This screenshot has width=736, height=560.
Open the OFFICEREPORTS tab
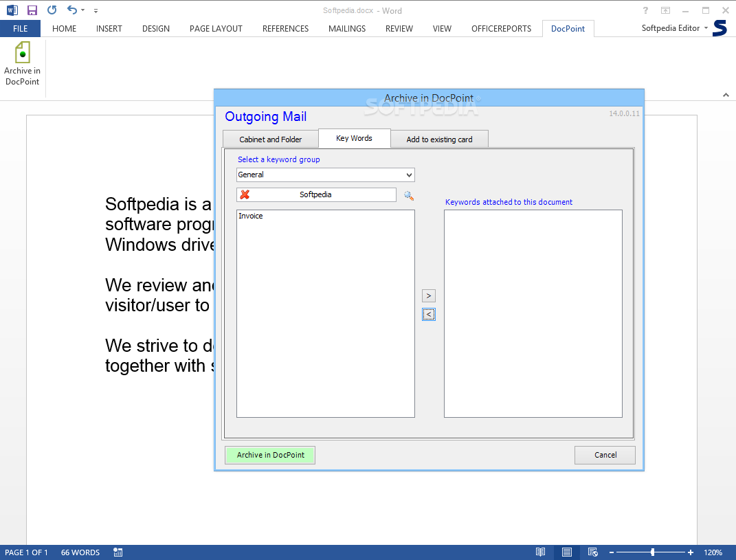[501, 29]
